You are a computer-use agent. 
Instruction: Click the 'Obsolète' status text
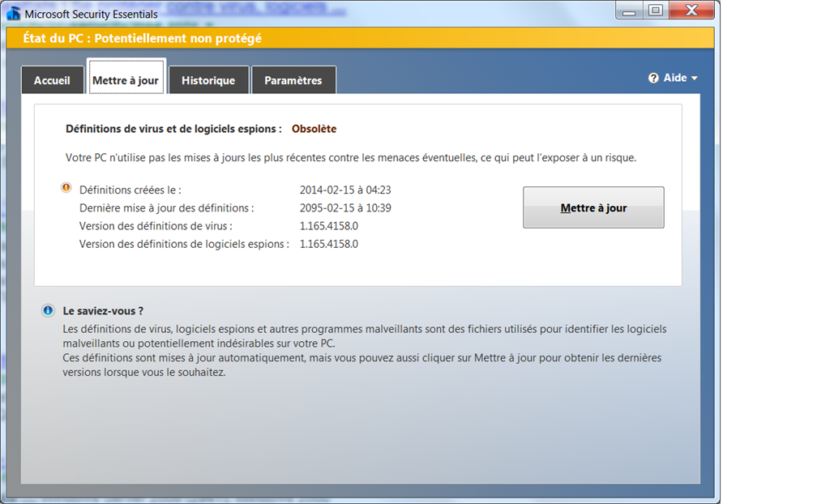pyautogui.click(x=314, y=129)
